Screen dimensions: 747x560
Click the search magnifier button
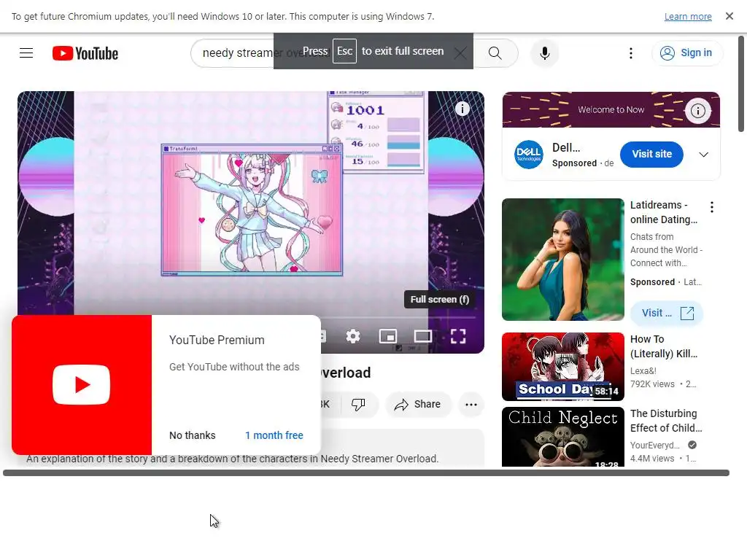click(x=495, y=52)
